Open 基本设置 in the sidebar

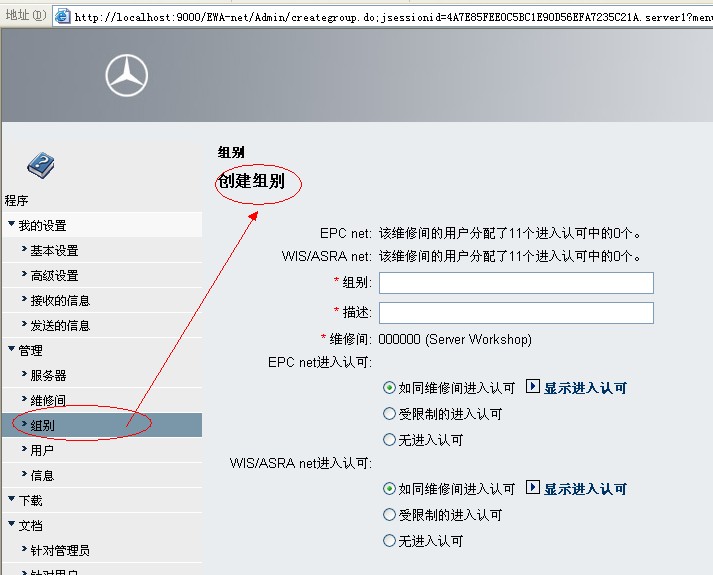pyautogui.click(x=54, y=250)
